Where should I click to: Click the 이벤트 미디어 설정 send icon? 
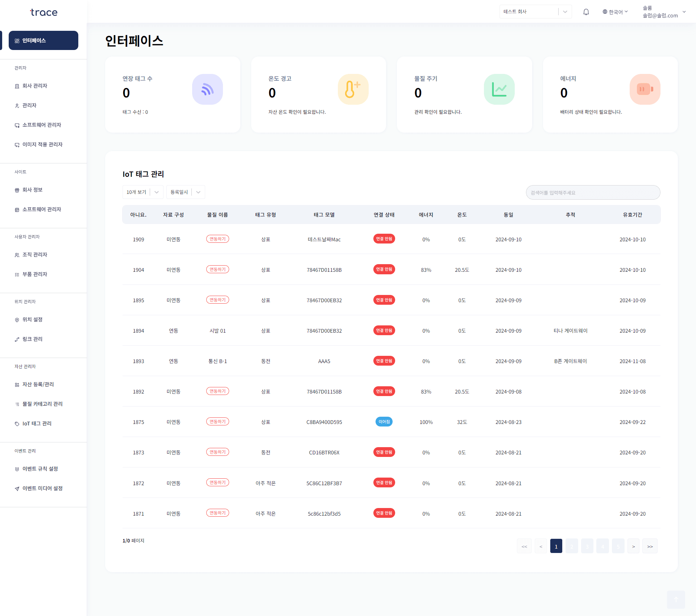pos(17,488)
